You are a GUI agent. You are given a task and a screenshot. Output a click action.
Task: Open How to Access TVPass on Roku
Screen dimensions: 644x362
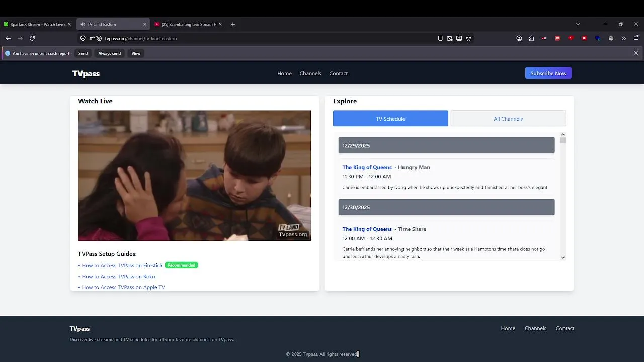[x=118, y=276]
